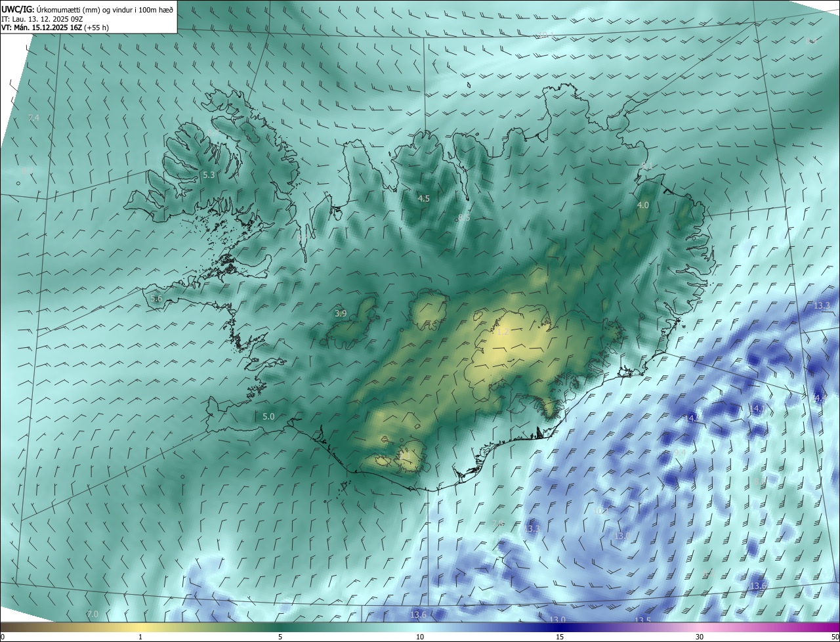Click the 7.0 value label on the map
This screenshot has width=840, height=642.
[93, 614]
